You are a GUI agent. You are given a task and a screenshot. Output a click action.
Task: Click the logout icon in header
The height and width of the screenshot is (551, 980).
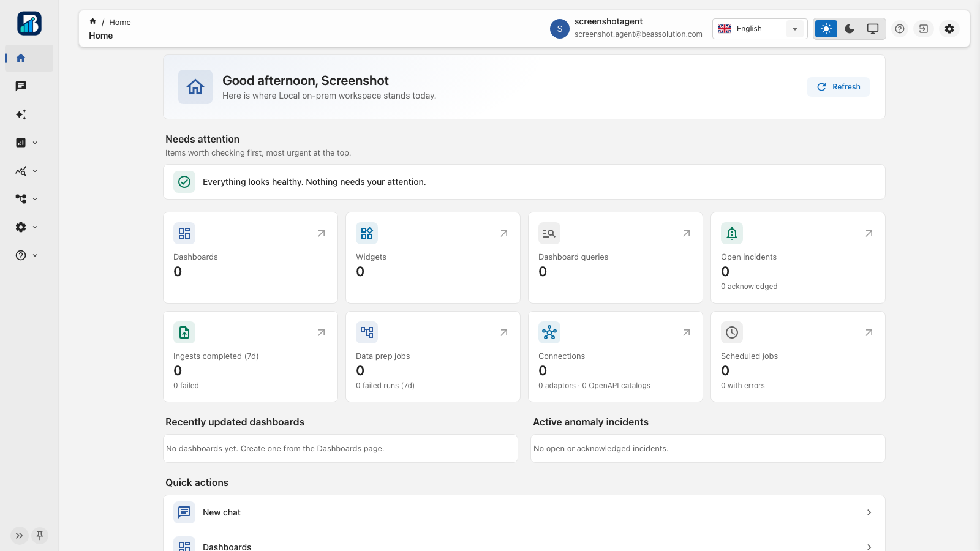924,29
